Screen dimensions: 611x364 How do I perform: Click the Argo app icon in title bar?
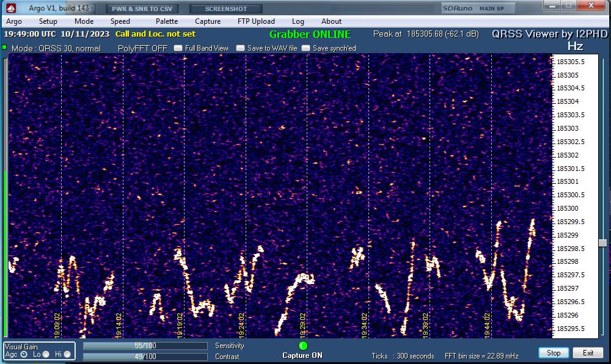pos(11,8)
